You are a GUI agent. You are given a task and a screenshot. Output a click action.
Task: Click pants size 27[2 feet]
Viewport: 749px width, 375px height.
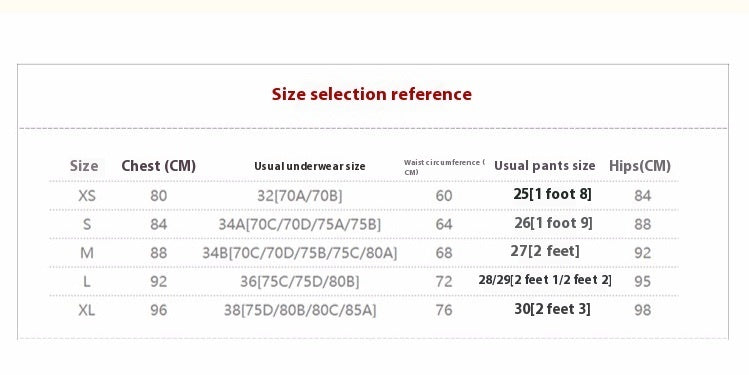point(545,251)
